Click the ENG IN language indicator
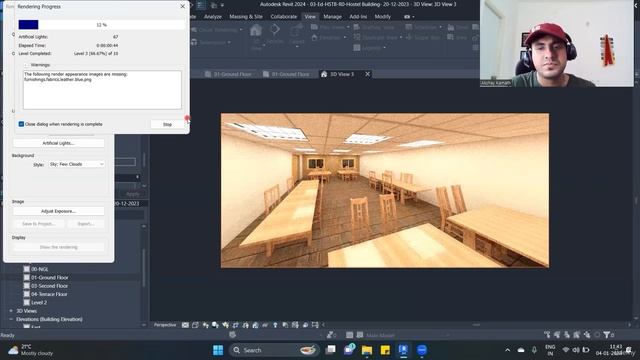Image resolution: width=640 pixels, height=360 pixels. pyautogui.click(x=550, y=350)
